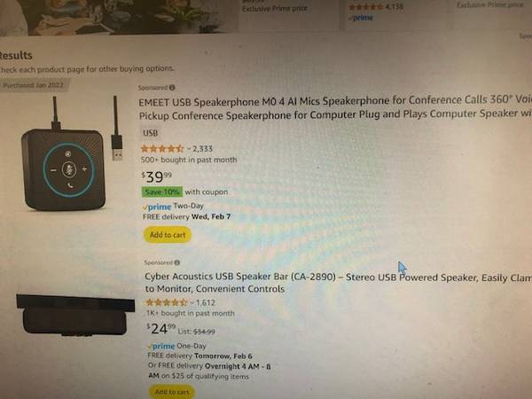This screenshot has width=532, height=399.
Task: Expand rating dropdown arrow next to 2,333
Action: (x=189, y=149)
